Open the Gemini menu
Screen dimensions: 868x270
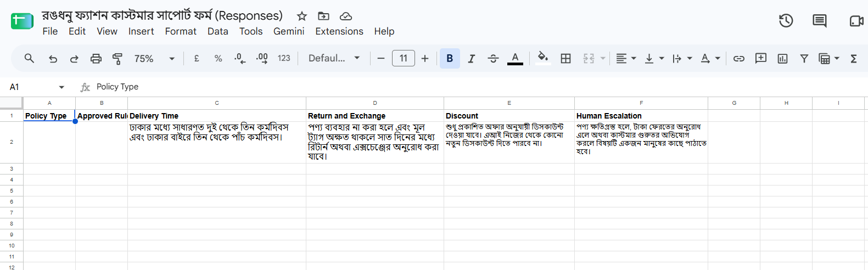coord(289,31)
